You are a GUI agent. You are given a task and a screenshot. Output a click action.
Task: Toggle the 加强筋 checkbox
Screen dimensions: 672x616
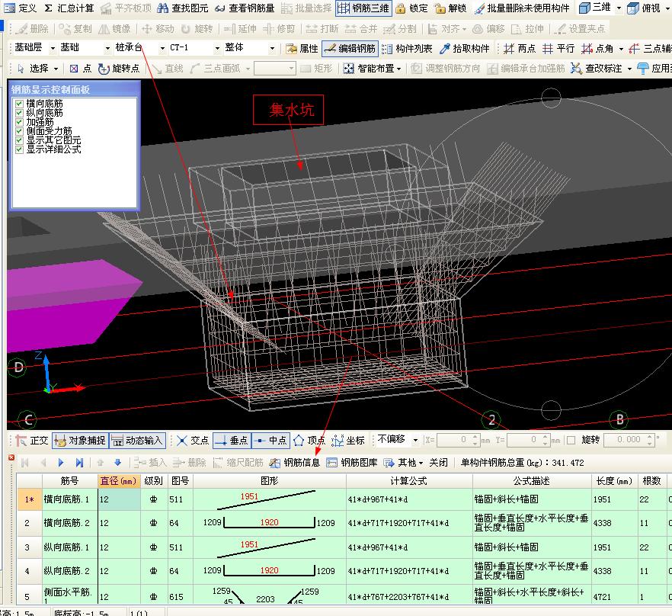[x=20, y=122]
